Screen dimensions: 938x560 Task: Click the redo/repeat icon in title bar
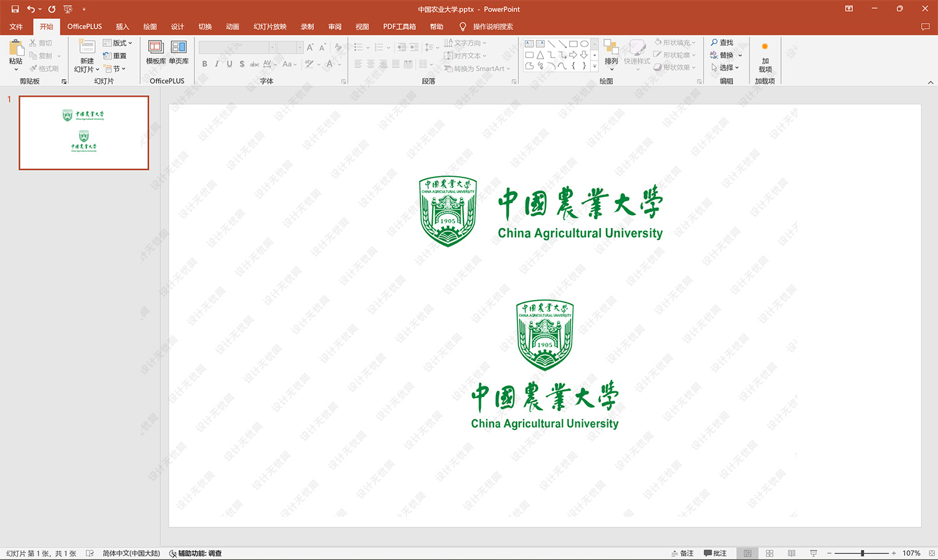point(52,9)
